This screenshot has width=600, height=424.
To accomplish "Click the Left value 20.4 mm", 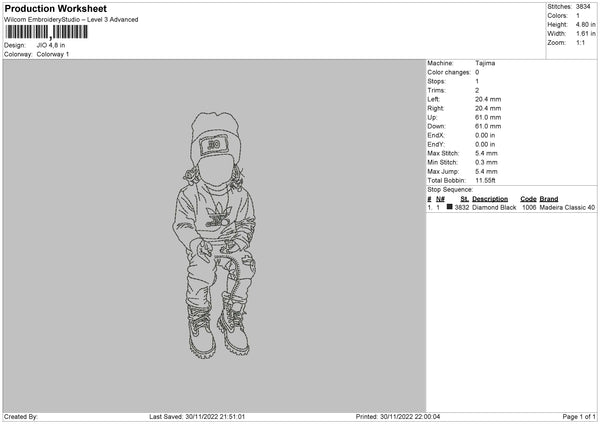I will tap(488, 99).
